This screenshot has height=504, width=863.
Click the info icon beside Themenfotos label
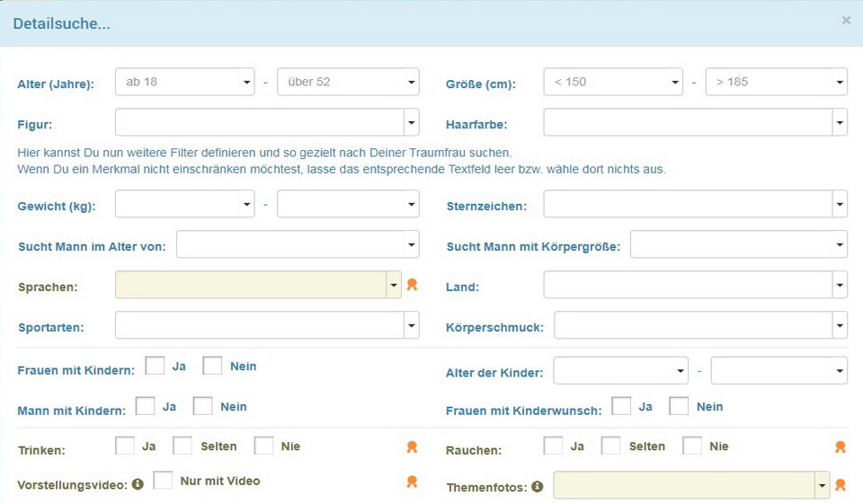point(538,486)
